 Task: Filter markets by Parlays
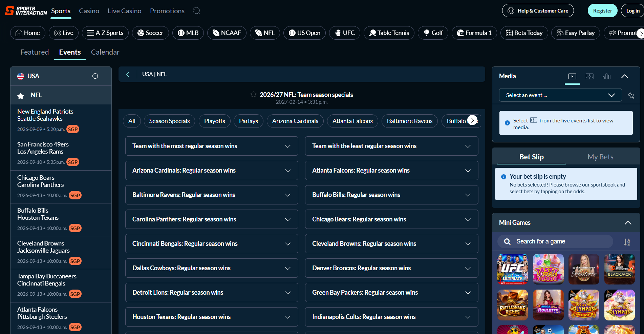pos(249,121)
